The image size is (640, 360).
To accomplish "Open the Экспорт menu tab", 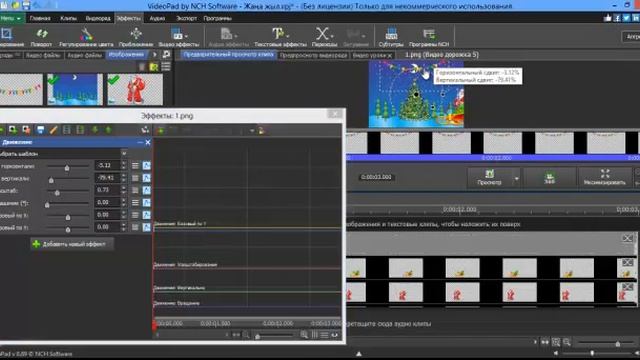I will tap(186, 18).
